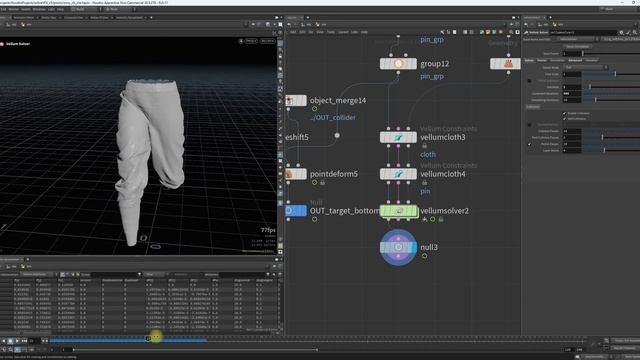
Task: Click the Start Frame slider handle
Action: coord(582,53)
